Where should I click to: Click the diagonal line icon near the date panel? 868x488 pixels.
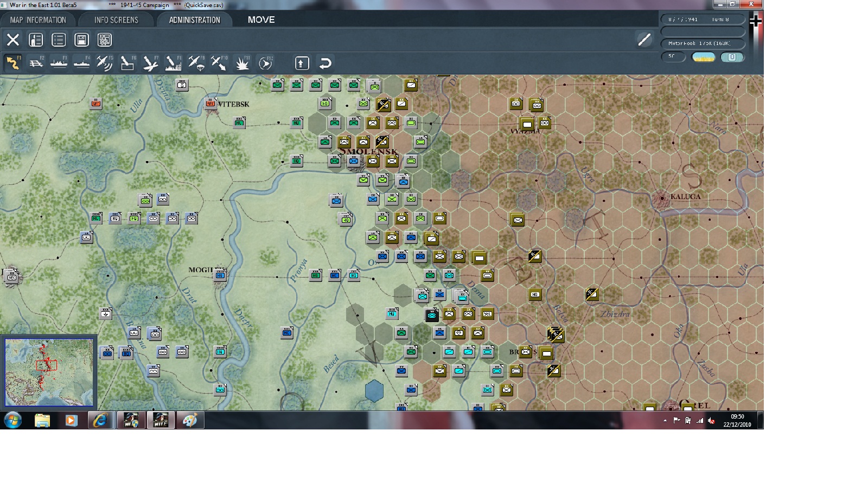click(644, 40)
